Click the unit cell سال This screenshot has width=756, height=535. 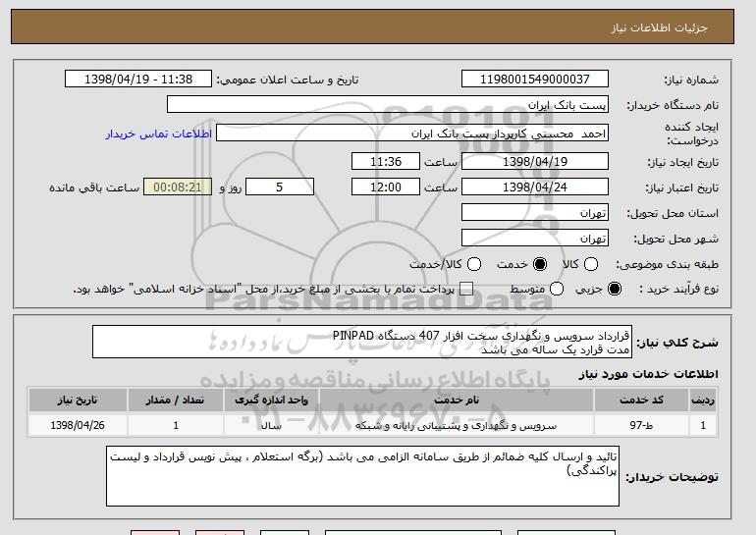tap(271, 426)
